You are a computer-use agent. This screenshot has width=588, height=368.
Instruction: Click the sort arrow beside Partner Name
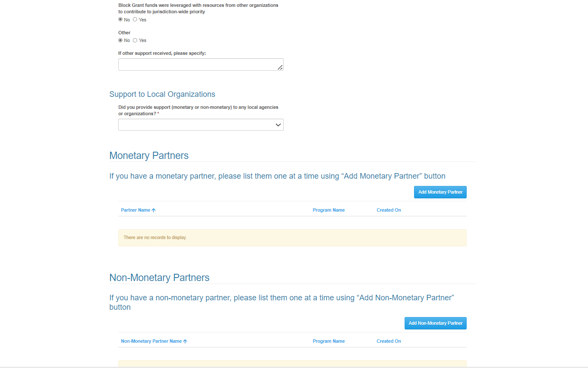click(x=154, y=210)
